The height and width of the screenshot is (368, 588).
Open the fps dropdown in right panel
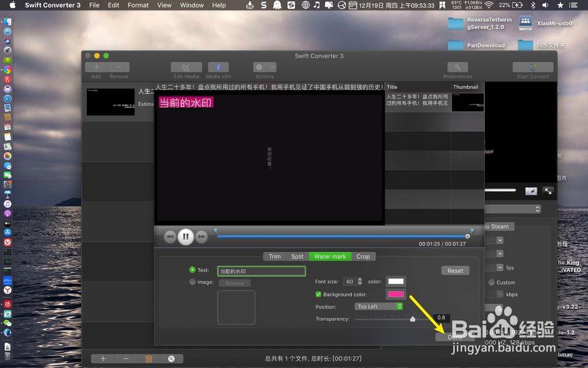[x=495, y=267]
